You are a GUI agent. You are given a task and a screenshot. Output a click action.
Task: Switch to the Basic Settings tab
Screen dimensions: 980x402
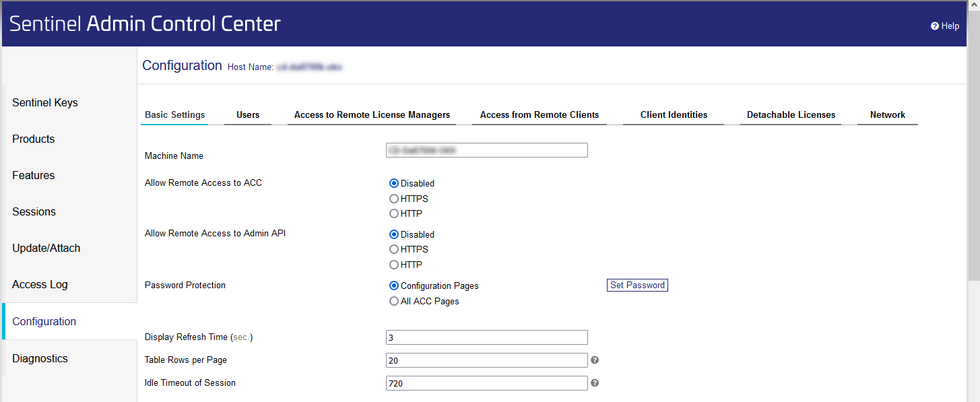pyautogui.click(x=175, y=115)
